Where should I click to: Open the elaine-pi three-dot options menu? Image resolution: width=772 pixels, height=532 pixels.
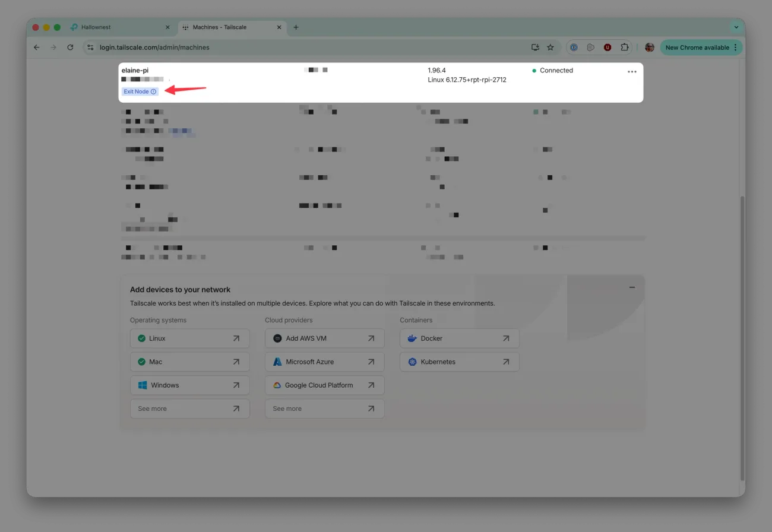[x=632, y=72]
